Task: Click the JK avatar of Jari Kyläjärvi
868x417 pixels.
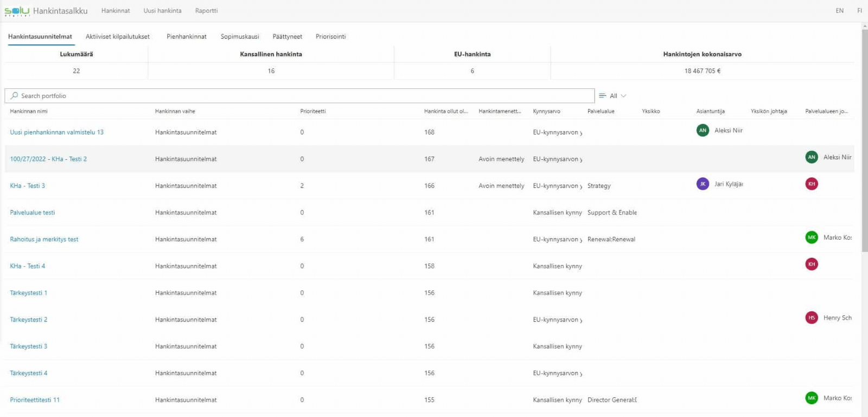Action: (x=703, y=184)
